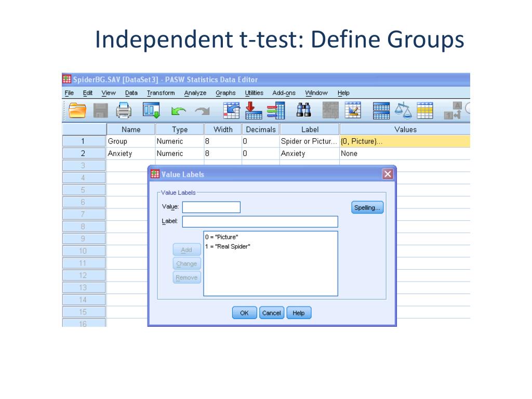Click the None values cell for Anxiety
Image resolution: width=532 pixels, height=399 pixels.
[x=405, y=153]
